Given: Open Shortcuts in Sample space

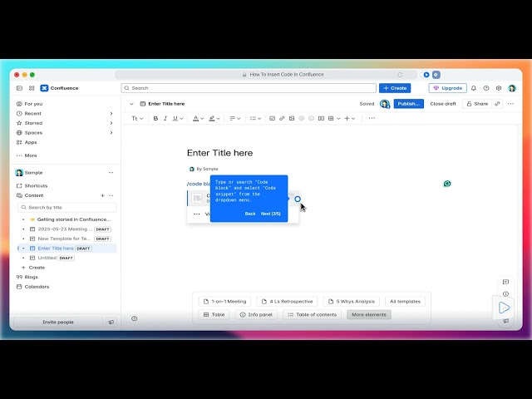Looking at the screenshot, I should (36, 186).
